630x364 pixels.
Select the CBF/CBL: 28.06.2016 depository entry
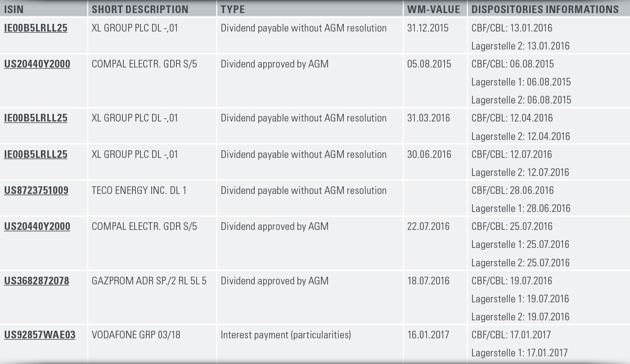[513, 190]
